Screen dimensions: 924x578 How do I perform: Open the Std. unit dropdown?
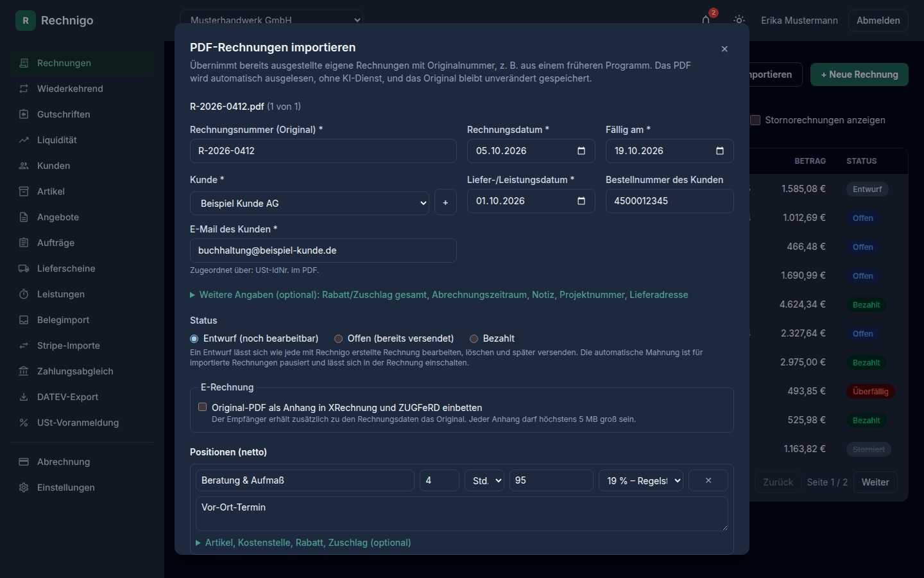pos(484,480)
